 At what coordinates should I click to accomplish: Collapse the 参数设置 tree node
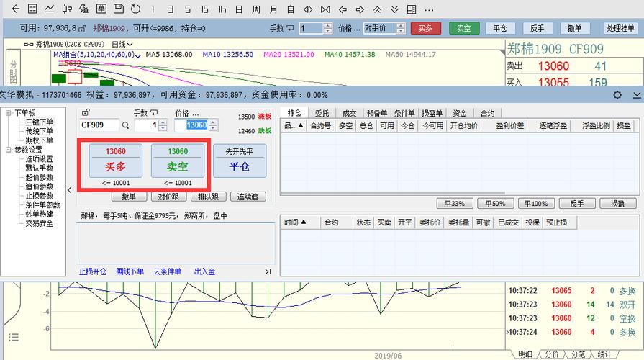pos(8,150)
